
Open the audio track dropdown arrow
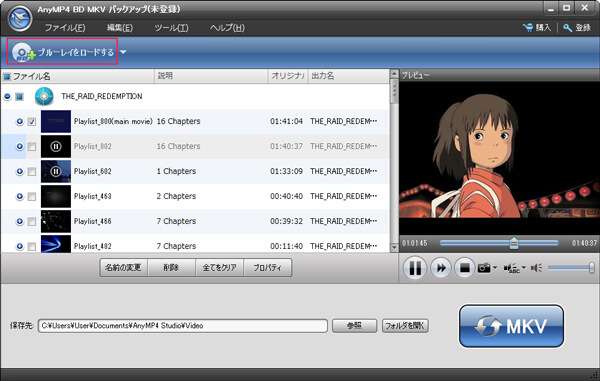point(523,267)
